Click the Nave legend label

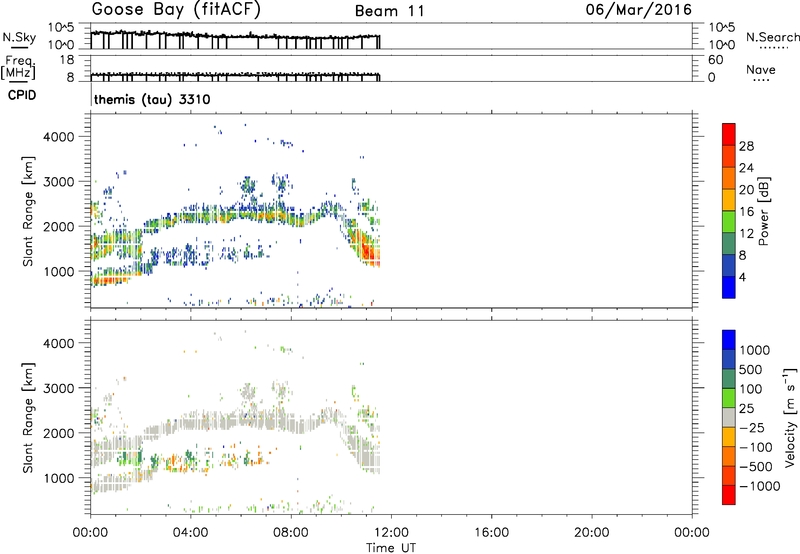[761, 69]
